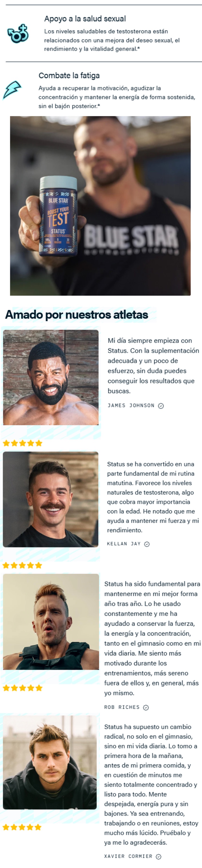Click five-star rating under Kellan Jay photo

click(x=22, y=565)
